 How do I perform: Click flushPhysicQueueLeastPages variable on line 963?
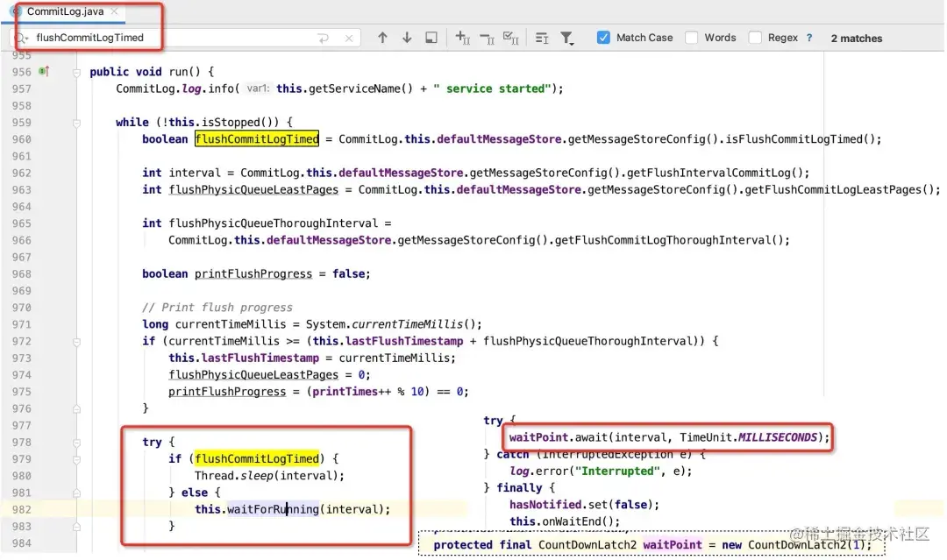253,190
